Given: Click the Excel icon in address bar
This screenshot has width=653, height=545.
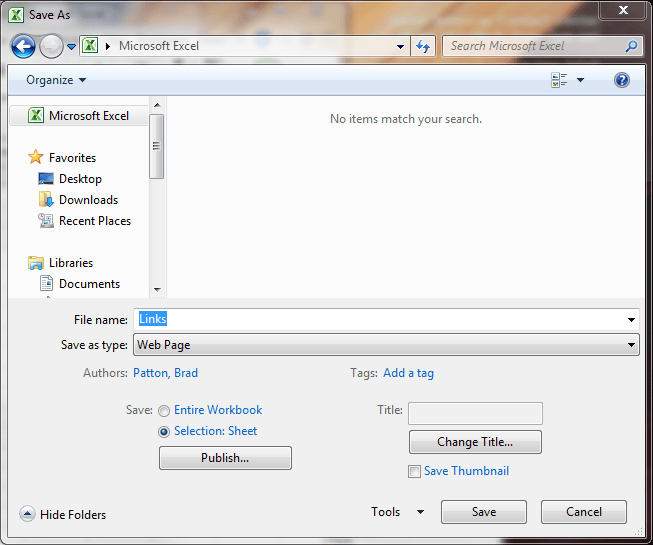Looking at the screenshot, I should pyautogui.click(x=90, y=45).
